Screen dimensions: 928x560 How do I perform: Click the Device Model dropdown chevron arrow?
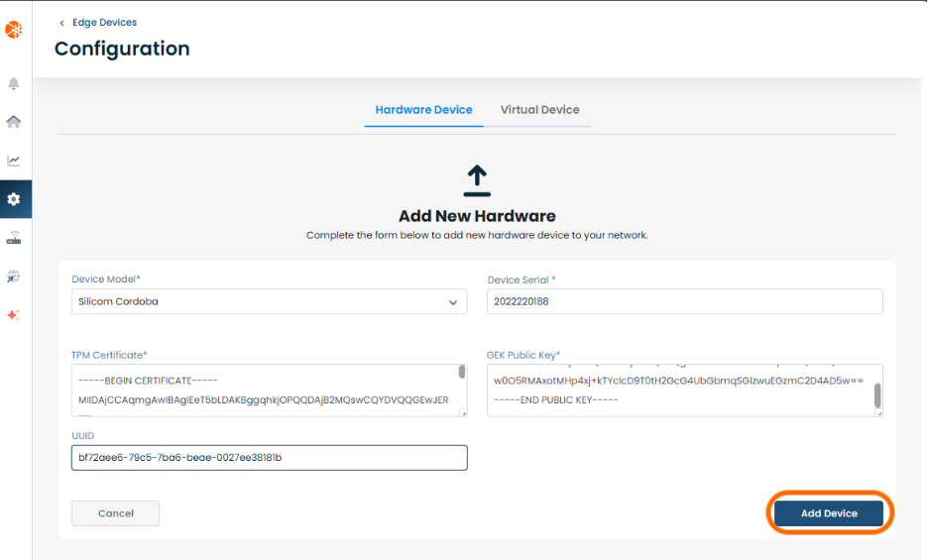pyautogui.click(x=453, y=302)
